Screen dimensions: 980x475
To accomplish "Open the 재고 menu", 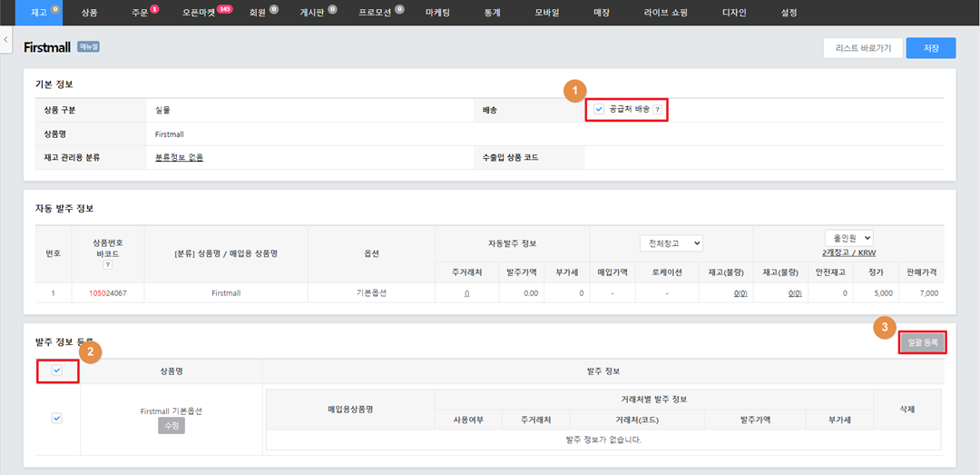I will point(39,13).
